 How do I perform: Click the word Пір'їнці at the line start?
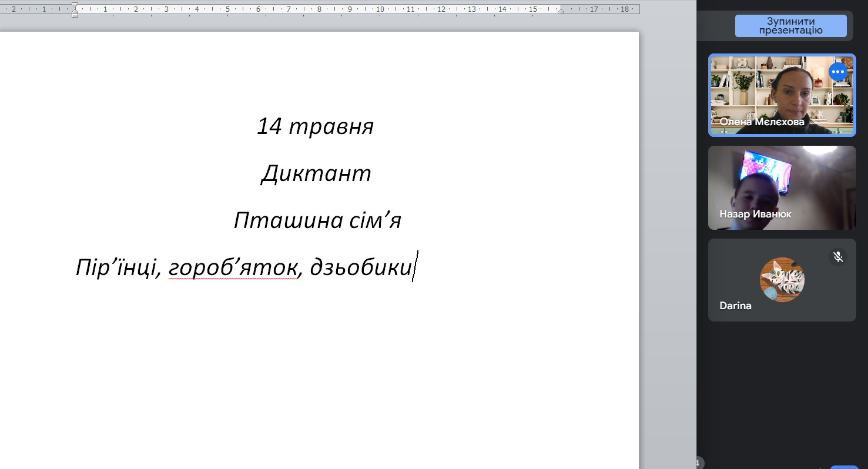116,267
